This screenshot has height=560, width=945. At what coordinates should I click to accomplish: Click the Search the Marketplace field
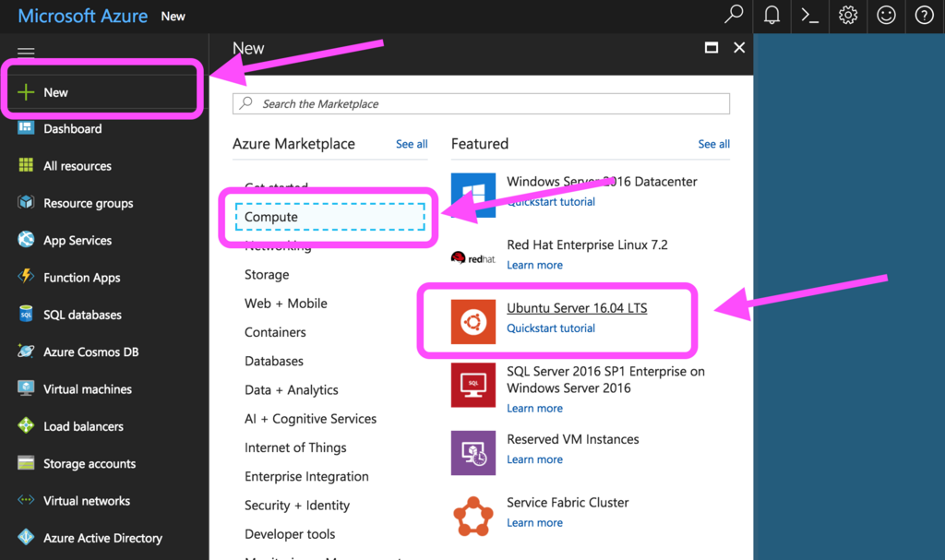click(x=481, y=103)
